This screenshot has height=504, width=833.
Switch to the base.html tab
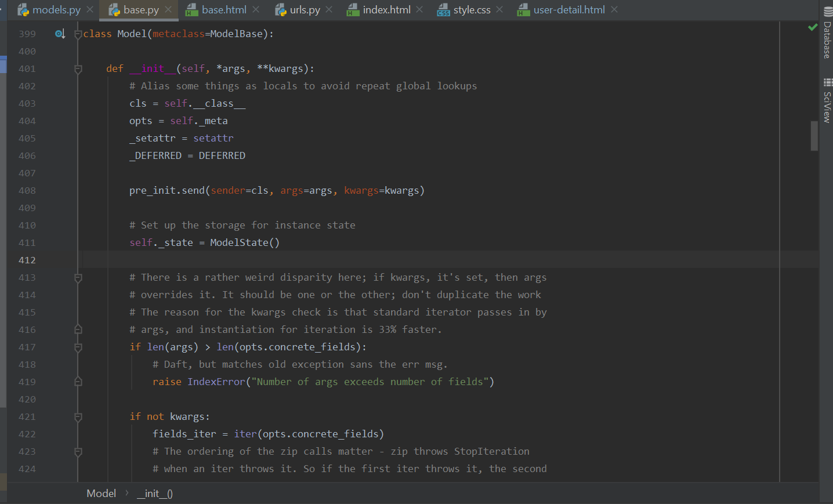tap(224, 10)
